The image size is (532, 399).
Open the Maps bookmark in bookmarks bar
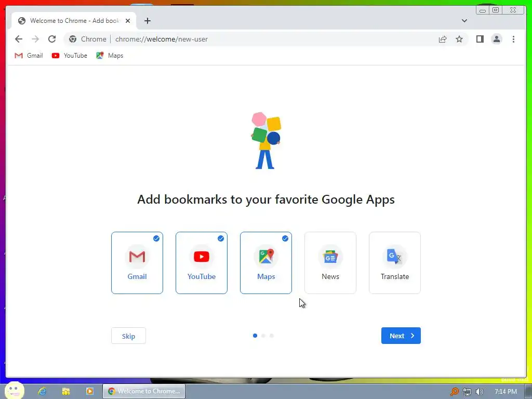[x=110, y=56]
